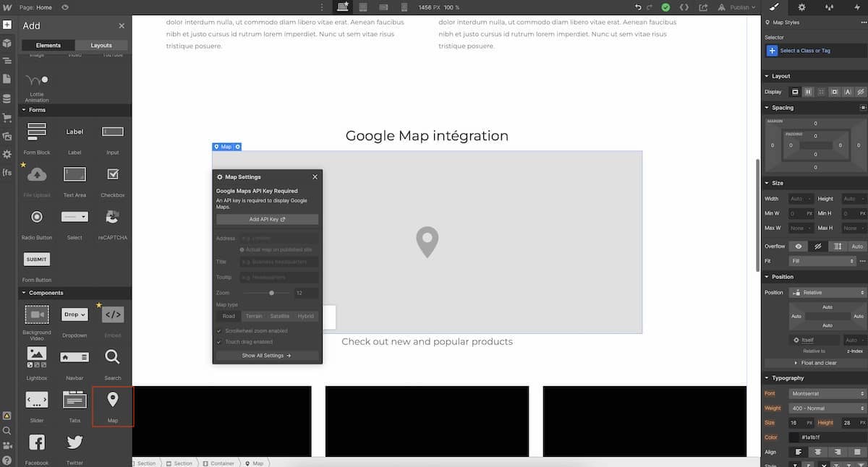This screenshot has width=868, height=467.
Task: Add the Map element
Action: pos(113,406)
